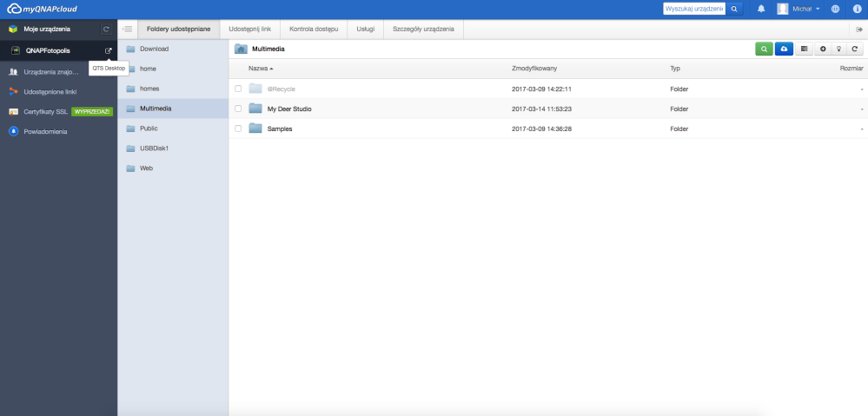Click the view mode list icon
Screen dimensions: 868x416
pyautogui.click(x=805, y=50)
